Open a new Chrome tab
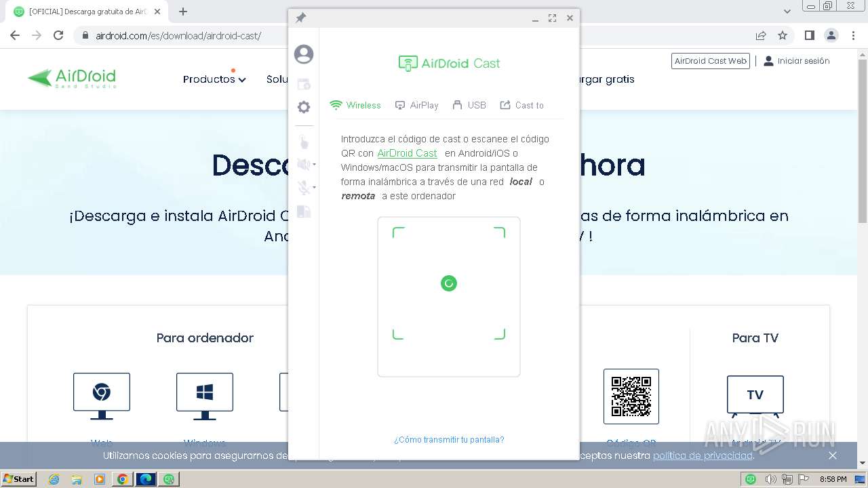 point(183,12)
